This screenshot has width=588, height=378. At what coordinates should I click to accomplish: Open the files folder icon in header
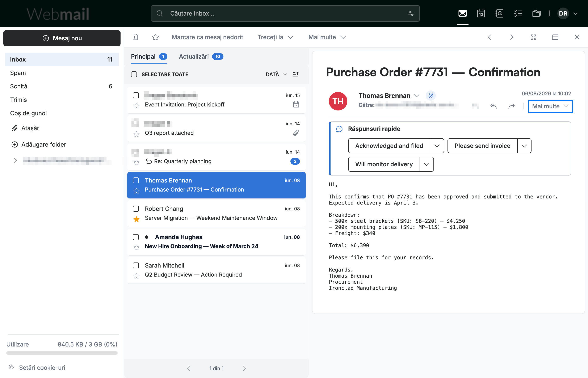click(537, 13)
